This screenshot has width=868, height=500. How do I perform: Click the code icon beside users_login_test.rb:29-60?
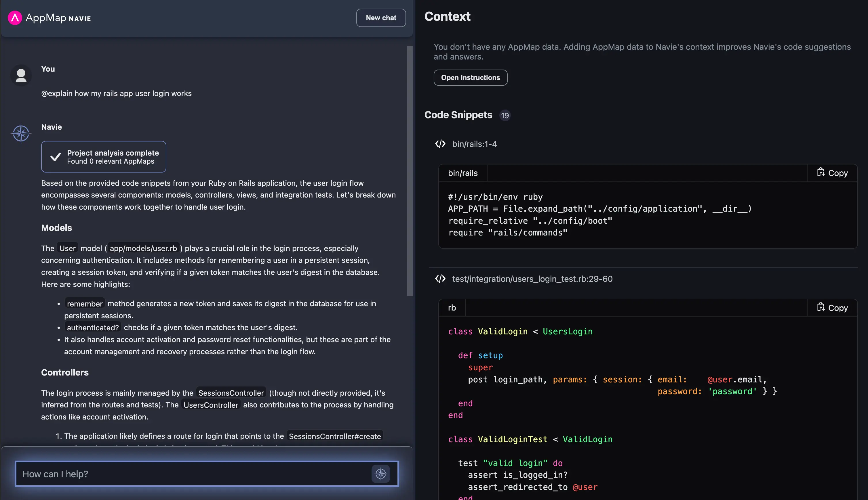(440, 279)
